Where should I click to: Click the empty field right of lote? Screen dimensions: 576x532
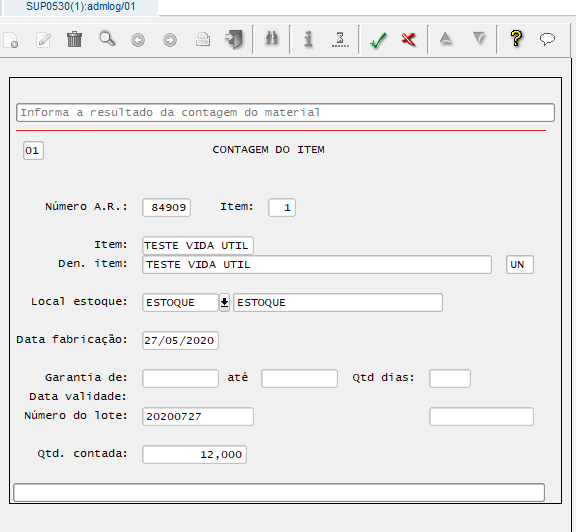481,416
